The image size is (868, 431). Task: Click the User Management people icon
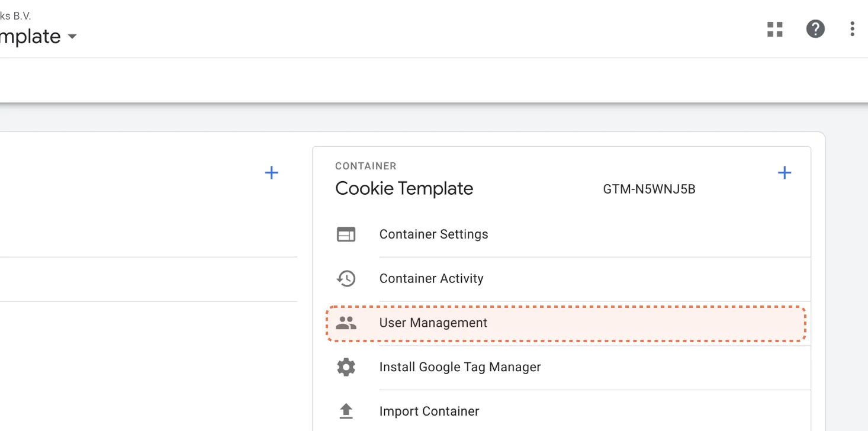click(346, 323)
